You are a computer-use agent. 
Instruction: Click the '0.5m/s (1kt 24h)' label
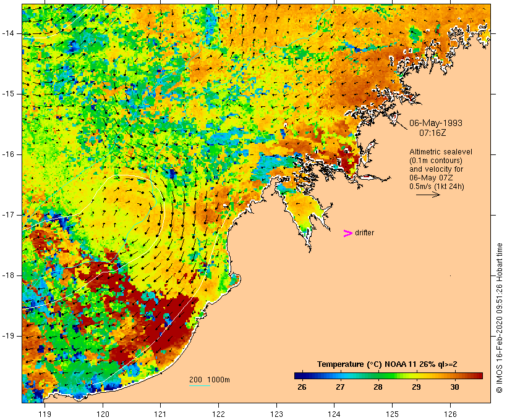(437, 187)
